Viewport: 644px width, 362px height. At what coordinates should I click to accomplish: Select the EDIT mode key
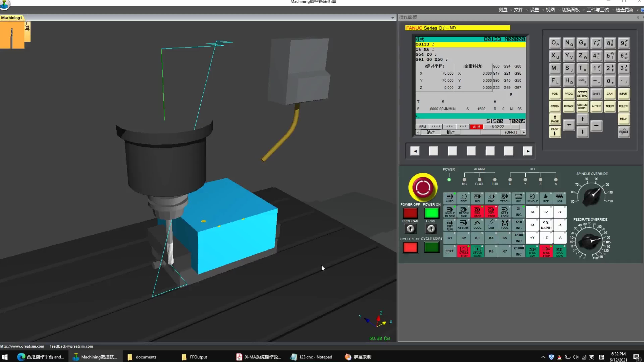pyautogui.click(x=464, y=198)
